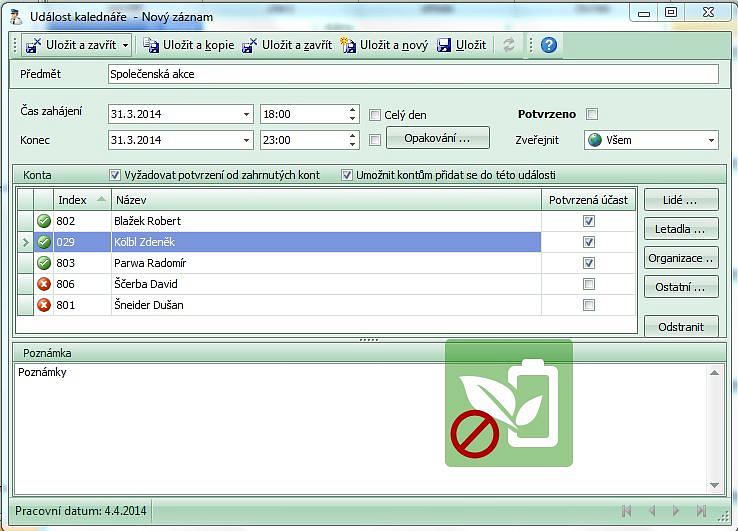Expand the start date picker dropdown
Viewport: 738px width, 531px height.
click(246, 115)
